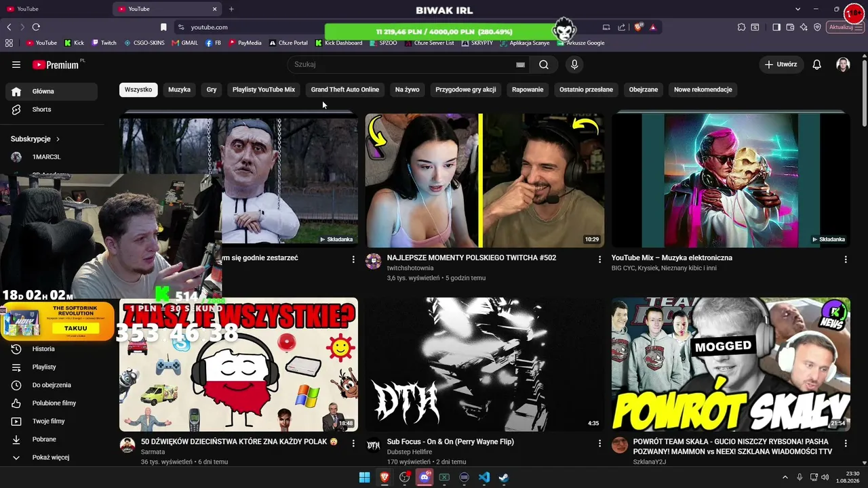Open the Twitch bookmark

pyautogui.click(x=104, y=43)
